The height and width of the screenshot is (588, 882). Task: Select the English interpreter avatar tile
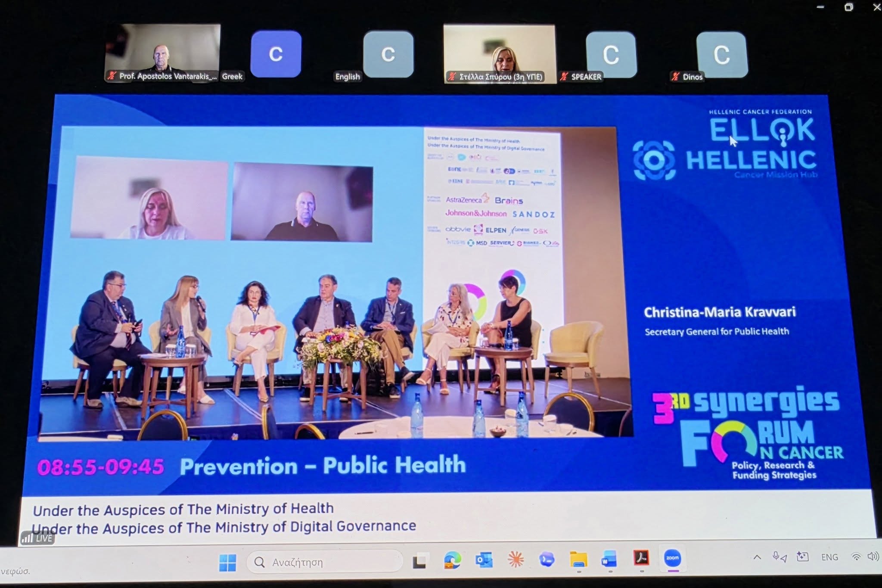[388, 54]
